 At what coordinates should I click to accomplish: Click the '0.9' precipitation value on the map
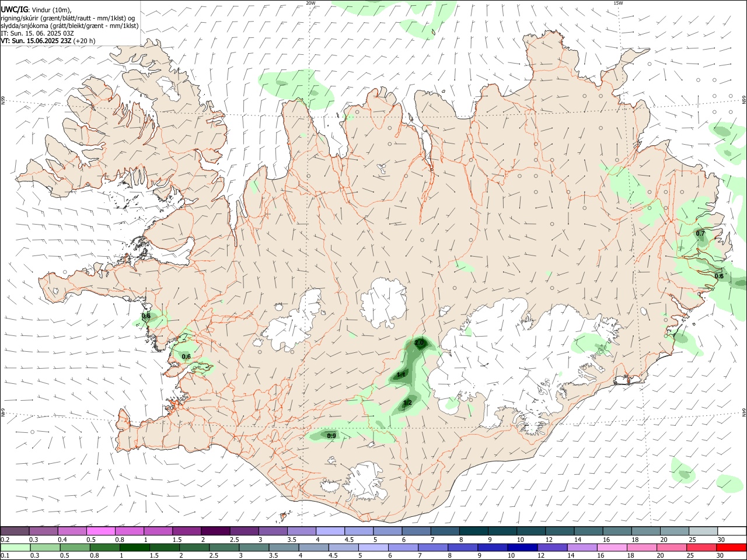click(331, 436)
